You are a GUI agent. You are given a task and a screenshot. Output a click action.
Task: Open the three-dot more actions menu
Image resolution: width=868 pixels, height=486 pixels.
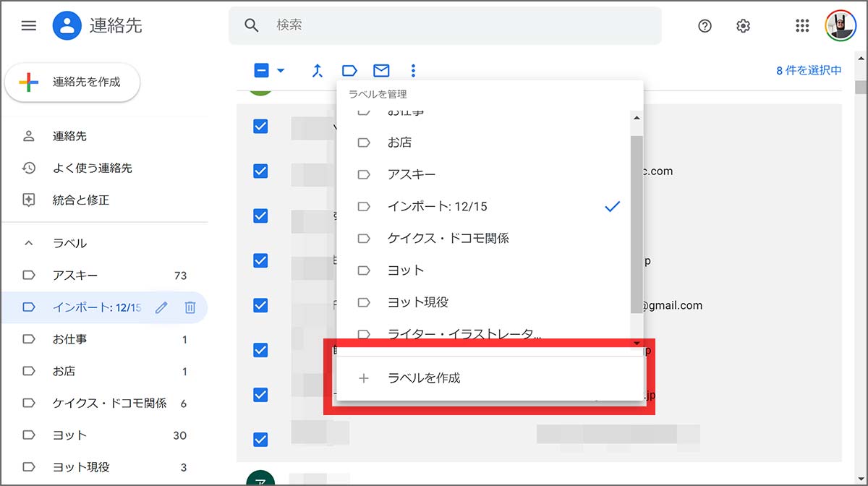pyautogui.click(x=413, y=70)
